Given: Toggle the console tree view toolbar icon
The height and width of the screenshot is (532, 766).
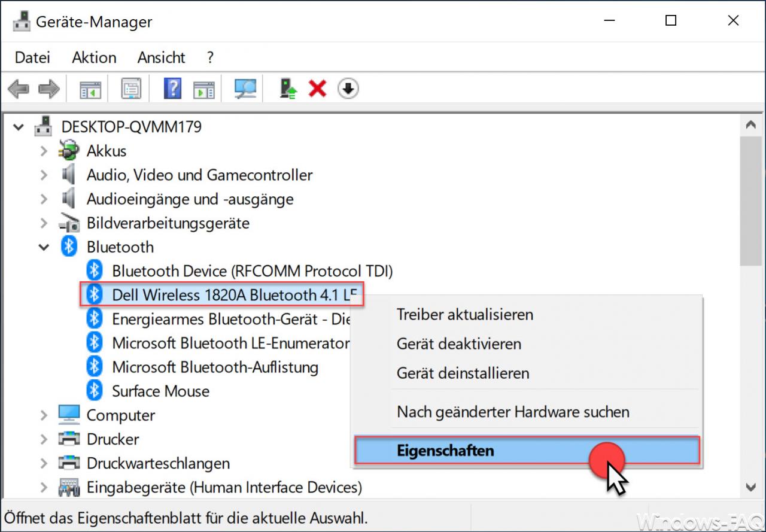Looking at the screenshot, I should 91,89.
